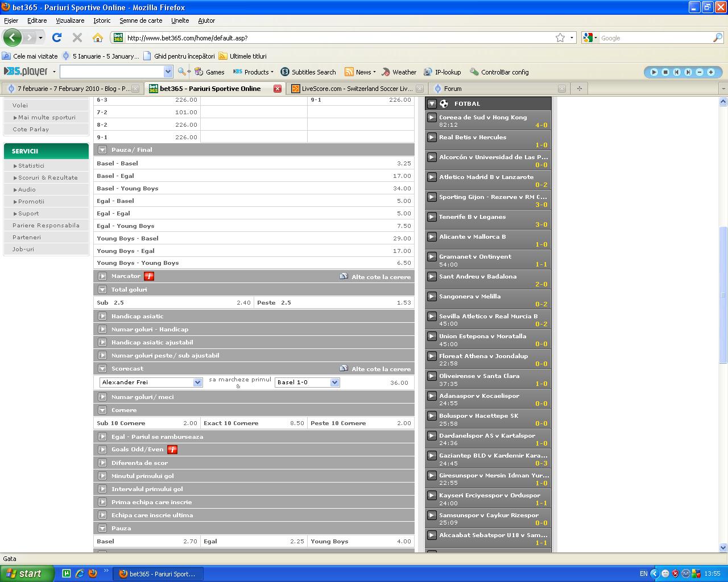Open Cele mai vizitate bookmark

pos(30,56)
